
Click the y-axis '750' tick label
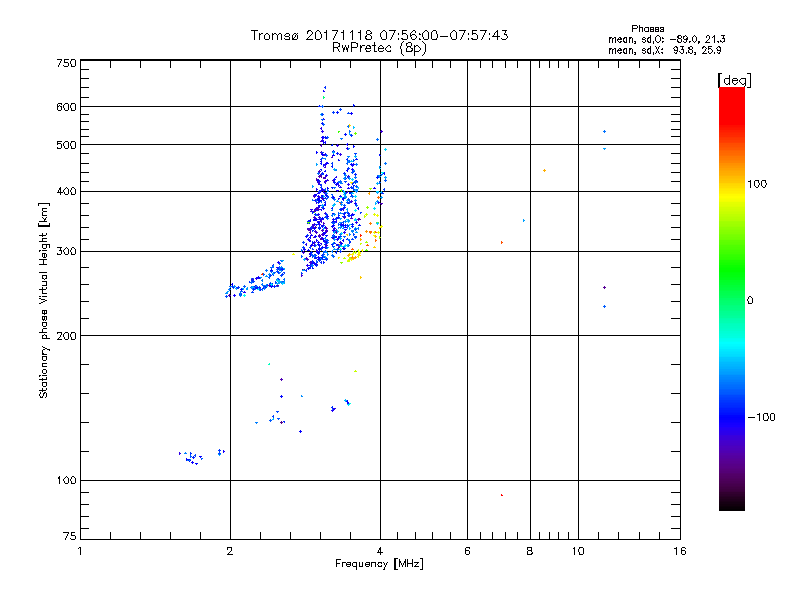pos(67,63)
